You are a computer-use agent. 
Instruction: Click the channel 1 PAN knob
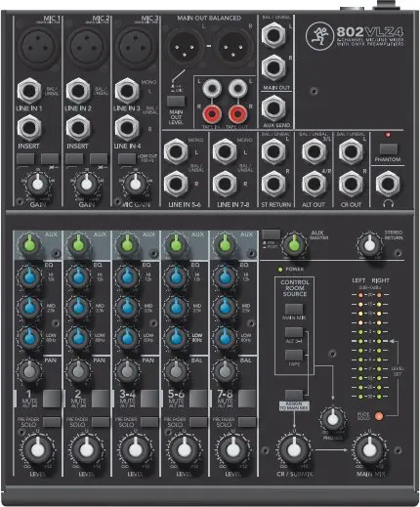(29, 371)
